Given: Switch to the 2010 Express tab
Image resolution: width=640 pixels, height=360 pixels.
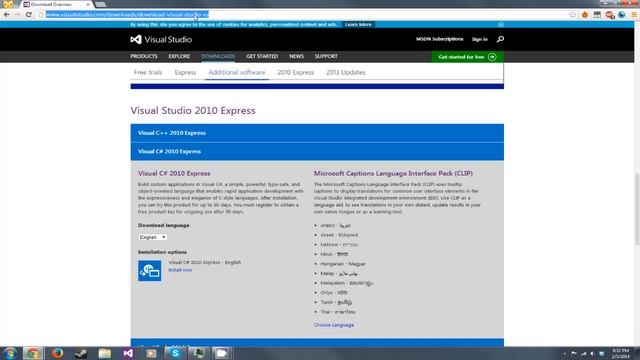Looking at the screenshot, I should coord(296,72).
